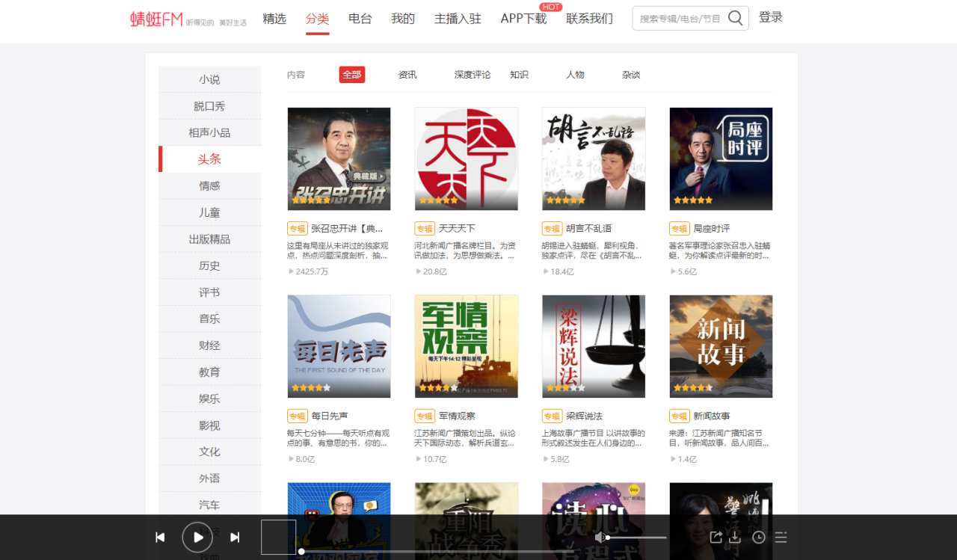Open 联系我们 in top navigation
The width and height of the screenshot is (957, 560).
[589, 19]
